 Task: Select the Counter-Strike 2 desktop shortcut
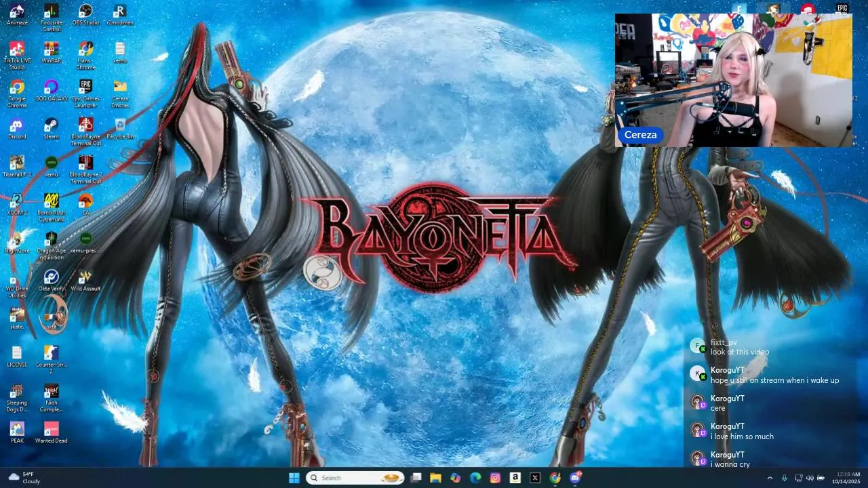coord(51,360)
